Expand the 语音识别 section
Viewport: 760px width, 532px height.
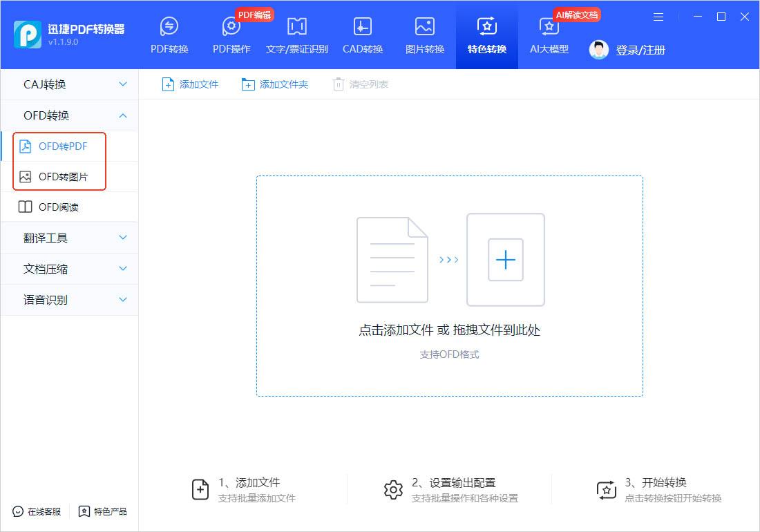(69, 300)
